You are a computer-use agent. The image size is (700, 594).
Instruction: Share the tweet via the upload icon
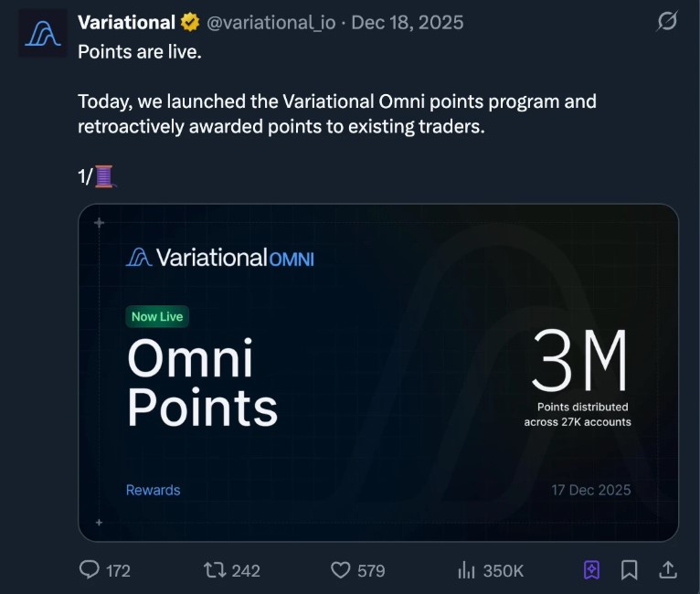point(668,570)
